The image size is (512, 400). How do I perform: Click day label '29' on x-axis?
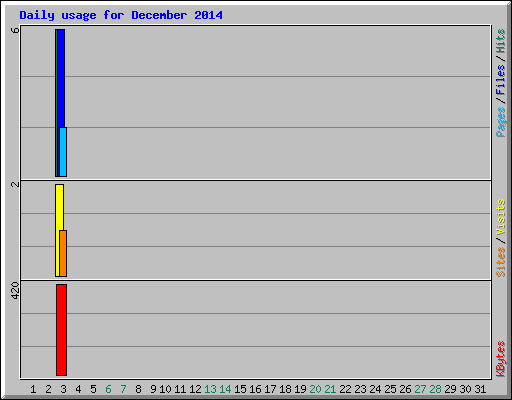450,389
